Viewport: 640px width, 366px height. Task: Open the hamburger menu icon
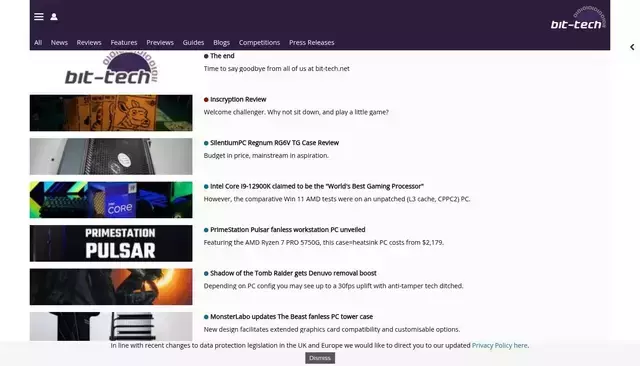click(39, 17)
